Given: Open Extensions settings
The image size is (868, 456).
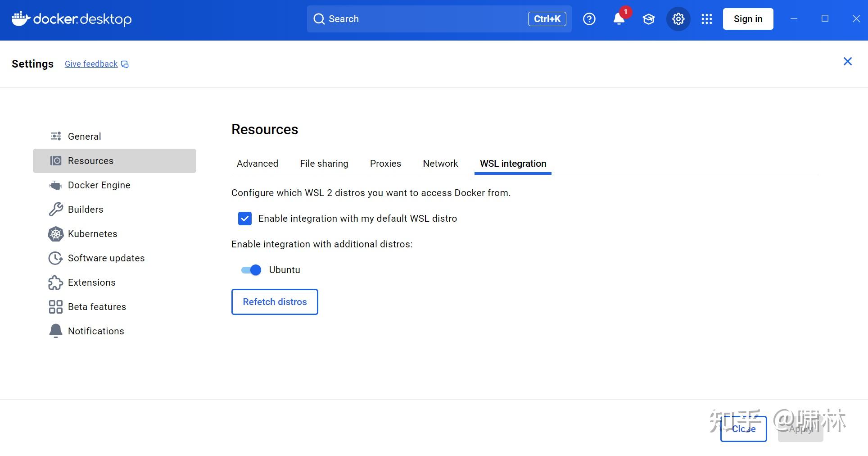Looking at the screenshot, I should [114, 283].
